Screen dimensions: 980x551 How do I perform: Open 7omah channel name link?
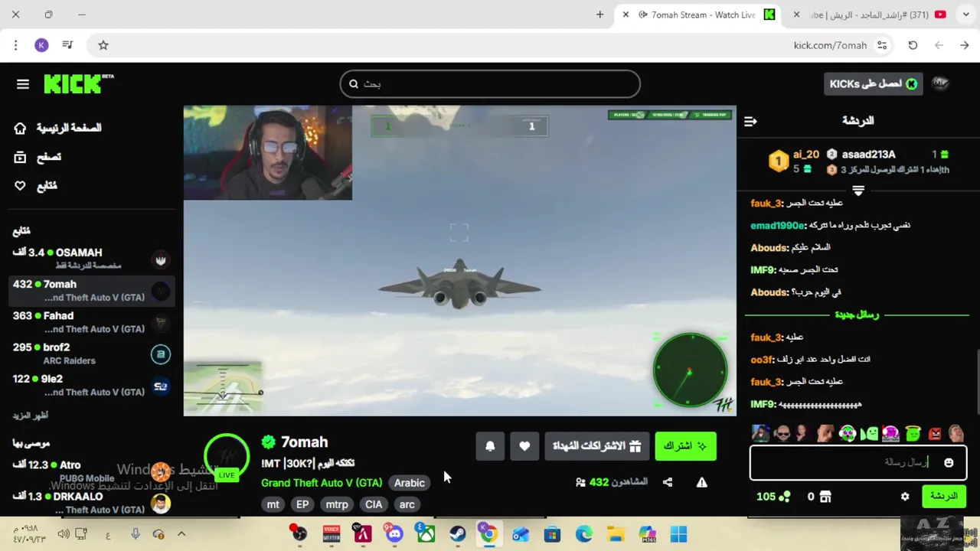click(304, 442)
